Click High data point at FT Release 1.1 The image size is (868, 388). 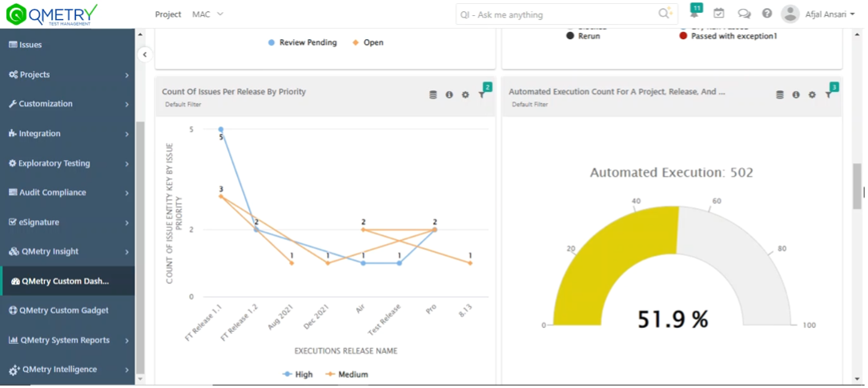(x=221, y=130)
